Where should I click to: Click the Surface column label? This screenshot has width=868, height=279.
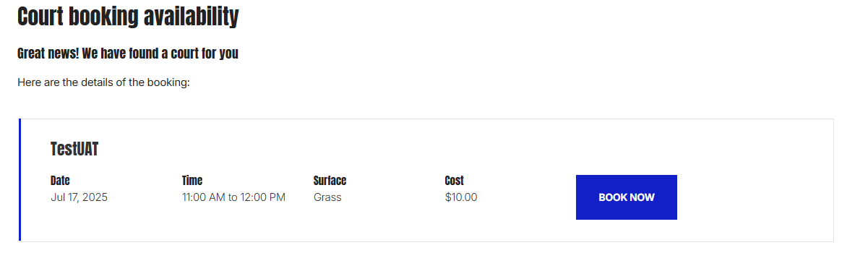point(330,181)
